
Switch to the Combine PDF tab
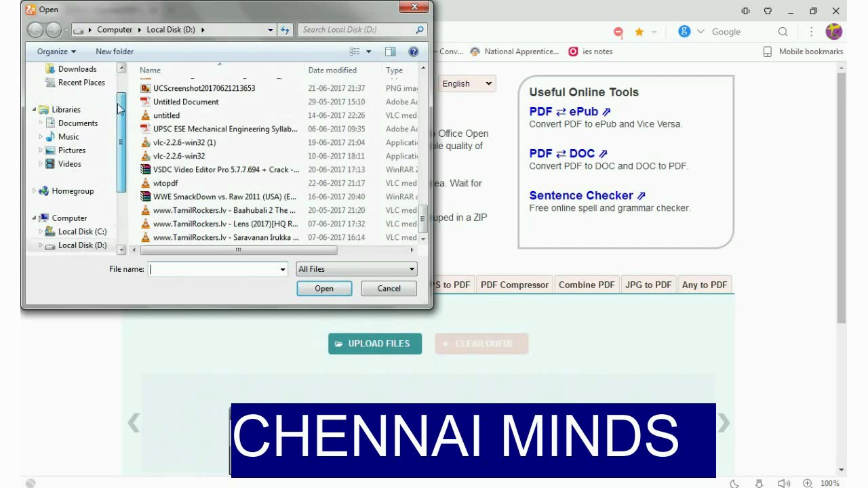point(587,285)
